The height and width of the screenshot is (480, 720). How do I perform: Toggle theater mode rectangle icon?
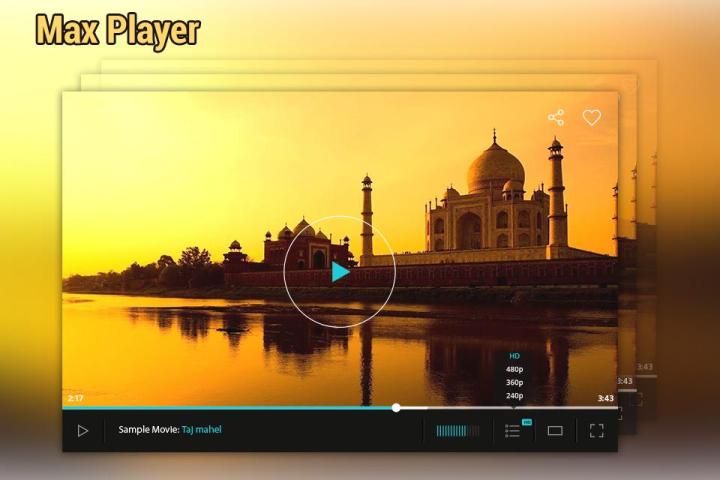click(555, 431)
